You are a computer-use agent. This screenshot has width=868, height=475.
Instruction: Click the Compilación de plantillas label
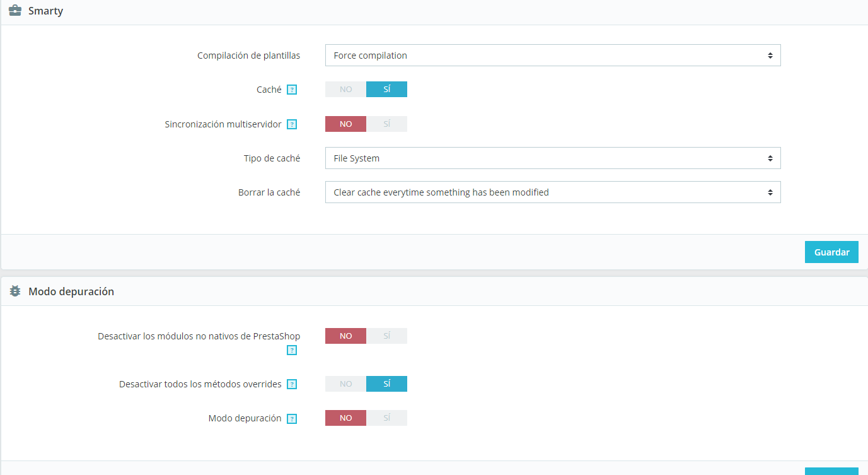(x=248, y=56)
